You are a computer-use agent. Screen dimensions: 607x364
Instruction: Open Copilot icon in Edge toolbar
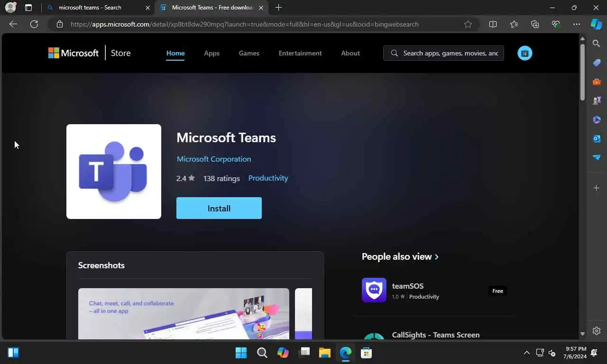597,24
